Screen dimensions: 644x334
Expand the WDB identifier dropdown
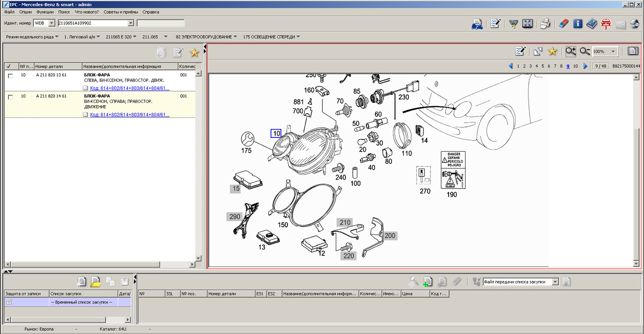point(51,23)
